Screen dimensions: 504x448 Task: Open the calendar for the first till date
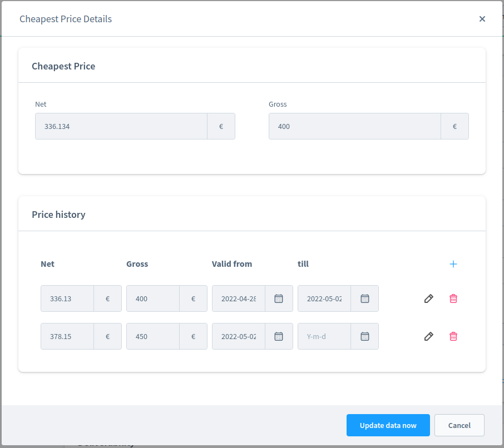click(x=364, y=298)
